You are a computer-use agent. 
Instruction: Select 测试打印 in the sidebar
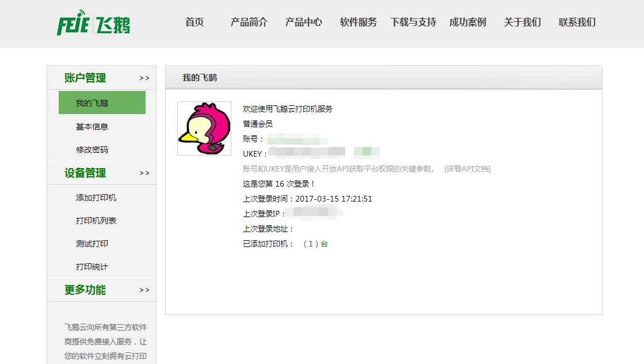[92, 244]
